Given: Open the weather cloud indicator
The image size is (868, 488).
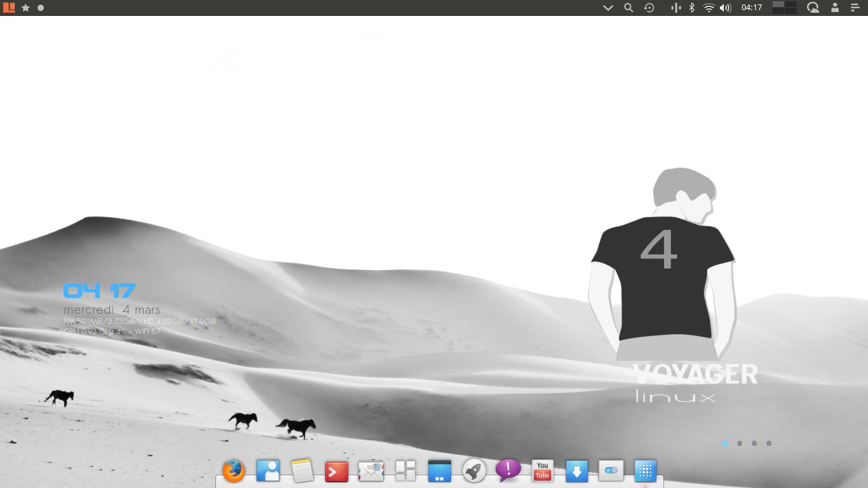Looking at the screenshot, I should pyautogui.click(x=813, y=8).
